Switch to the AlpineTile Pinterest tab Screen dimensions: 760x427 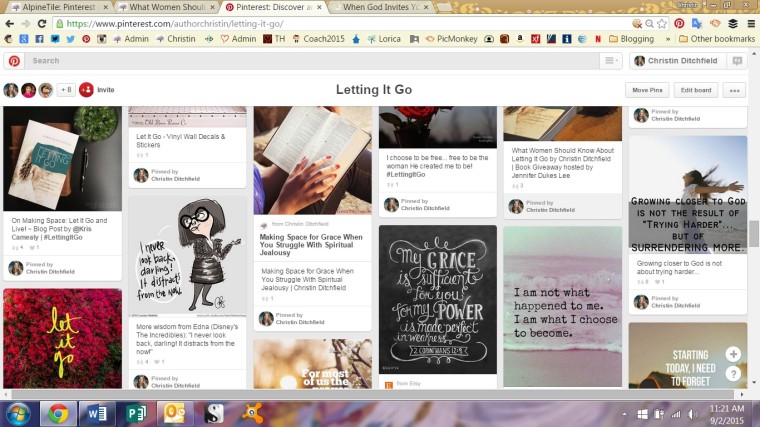[50, 7]
